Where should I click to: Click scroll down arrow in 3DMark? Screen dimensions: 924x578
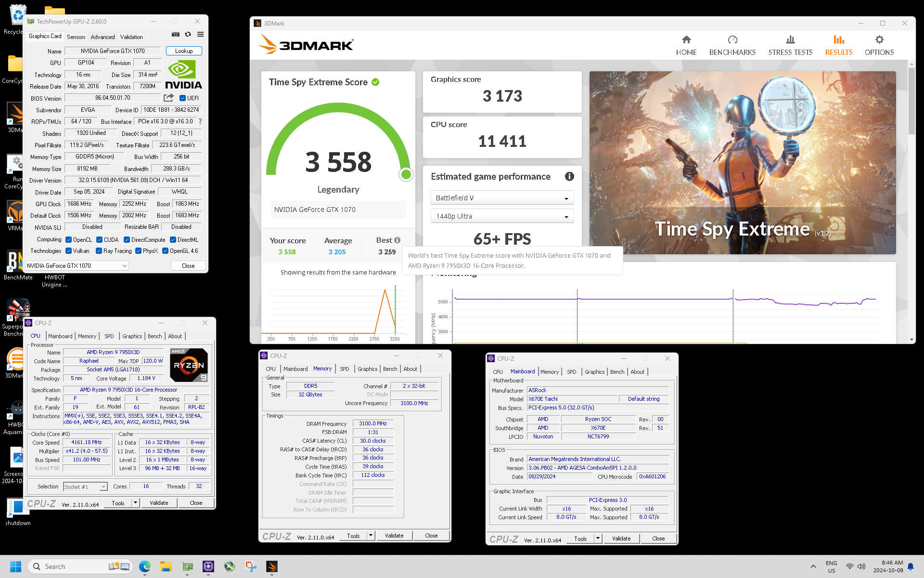[911, 340]
